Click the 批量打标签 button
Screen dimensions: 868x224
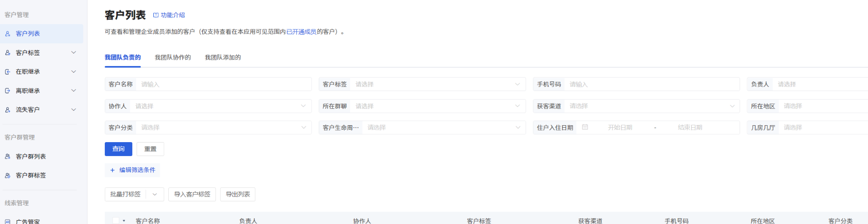[125, 195]
